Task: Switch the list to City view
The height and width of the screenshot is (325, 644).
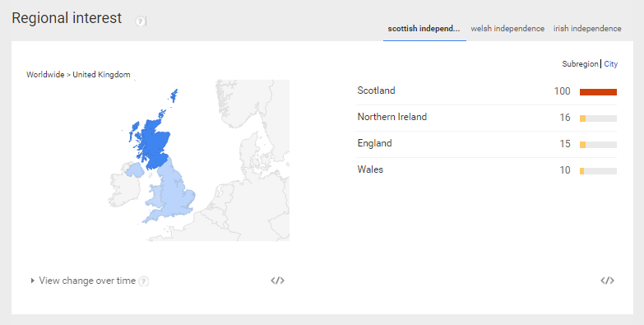Action: (611, 63)
